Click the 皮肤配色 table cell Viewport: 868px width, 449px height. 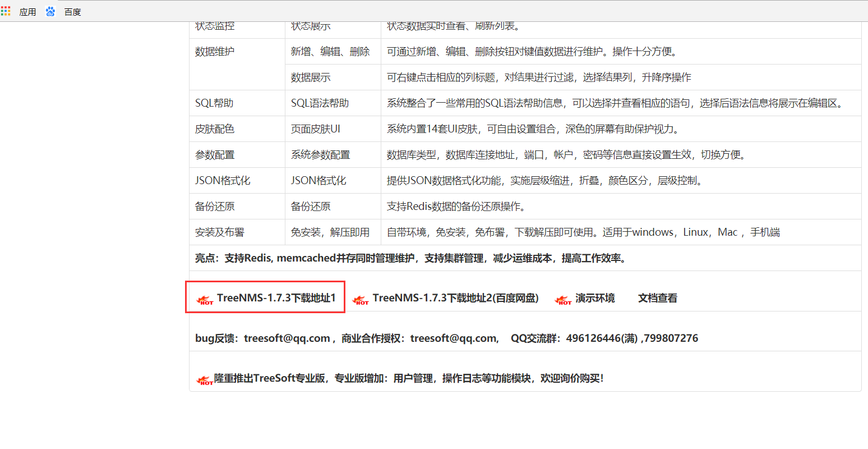tap(237, 129)
